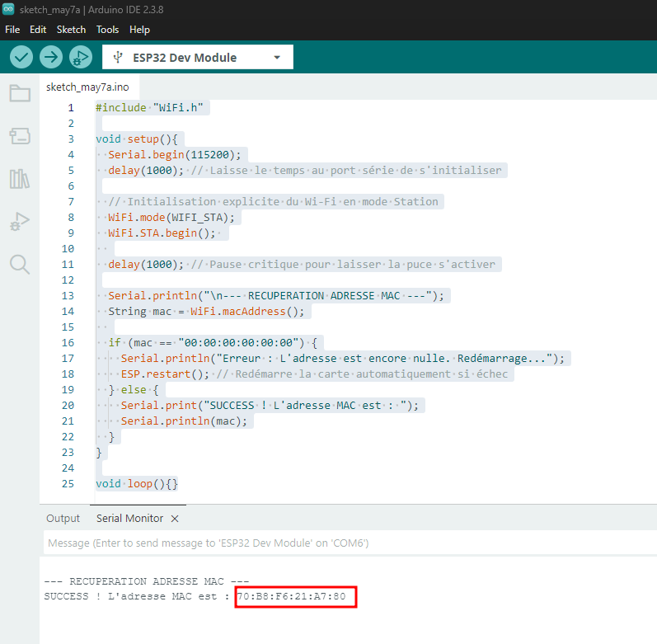The image size is (657, 644).
Task: Click the Upload arrow button
Action: 51,57
